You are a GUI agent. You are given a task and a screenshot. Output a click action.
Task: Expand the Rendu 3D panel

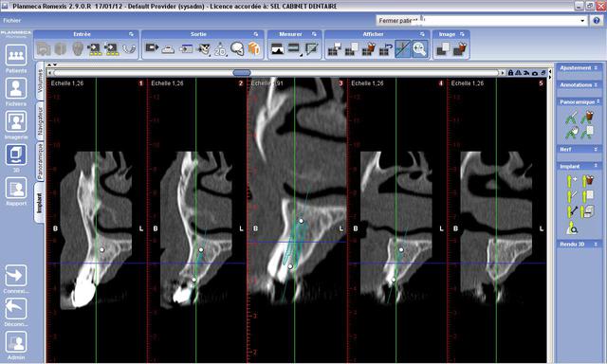click(579, 244)
